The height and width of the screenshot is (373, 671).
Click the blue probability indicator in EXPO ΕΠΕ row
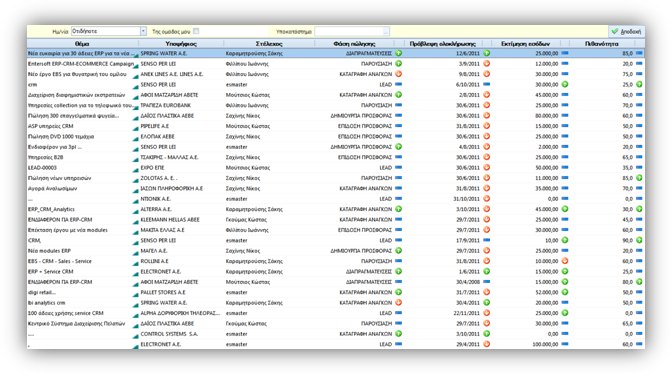(639, 167)
